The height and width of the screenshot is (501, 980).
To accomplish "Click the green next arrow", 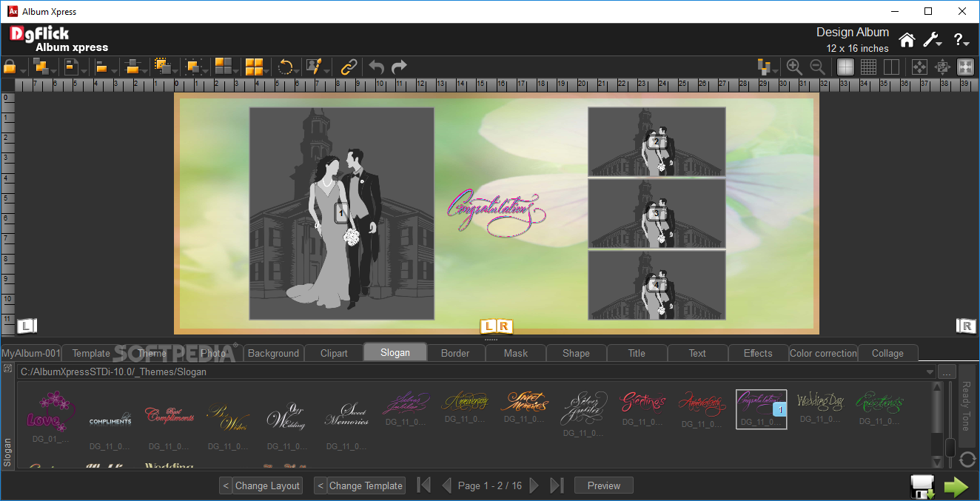I will [956, 486].
